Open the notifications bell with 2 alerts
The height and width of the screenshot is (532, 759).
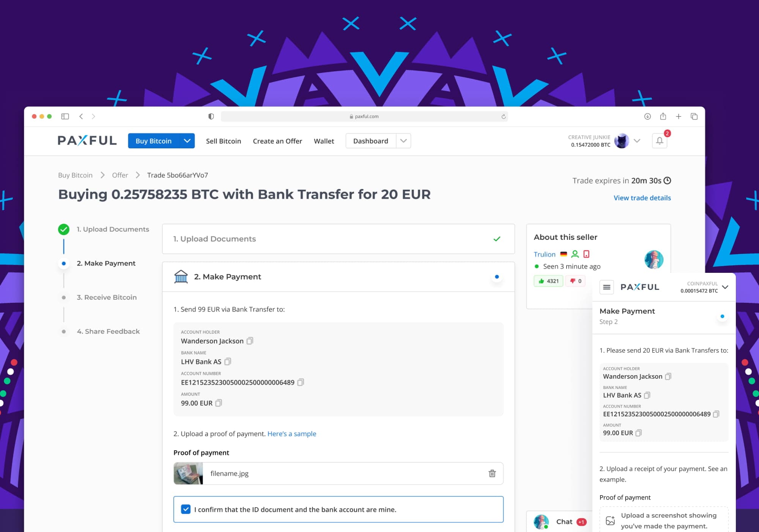[659, 140]
